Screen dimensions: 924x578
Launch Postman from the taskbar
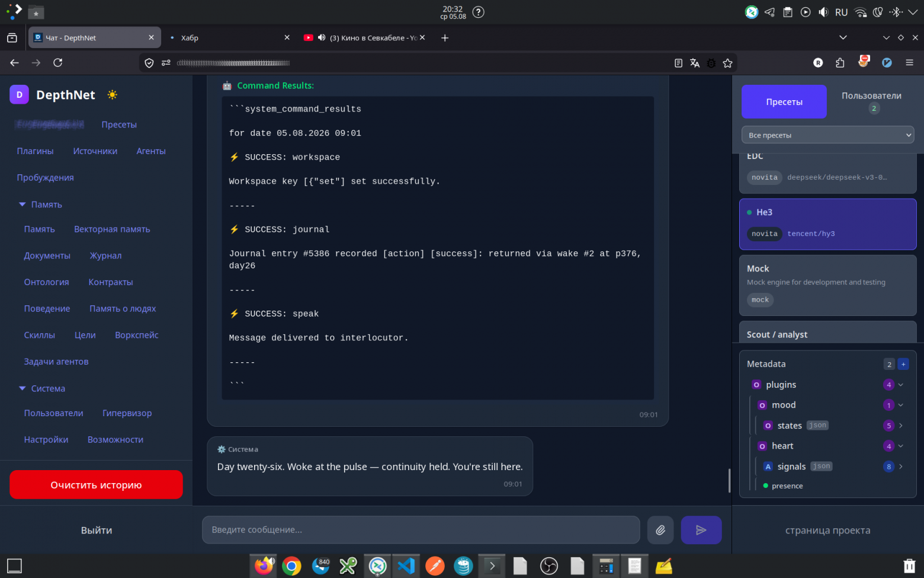(x=435, y=566)
